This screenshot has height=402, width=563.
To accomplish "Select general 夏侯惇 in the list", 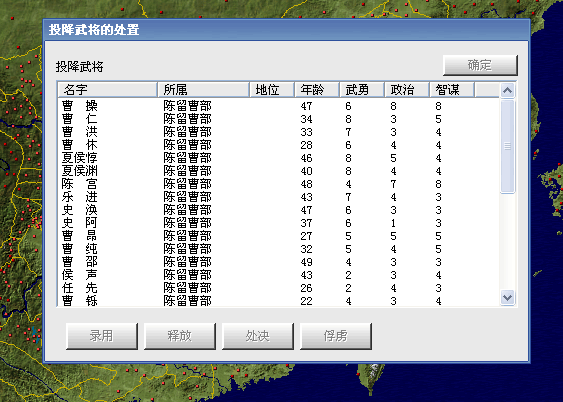I will (278, 158).
